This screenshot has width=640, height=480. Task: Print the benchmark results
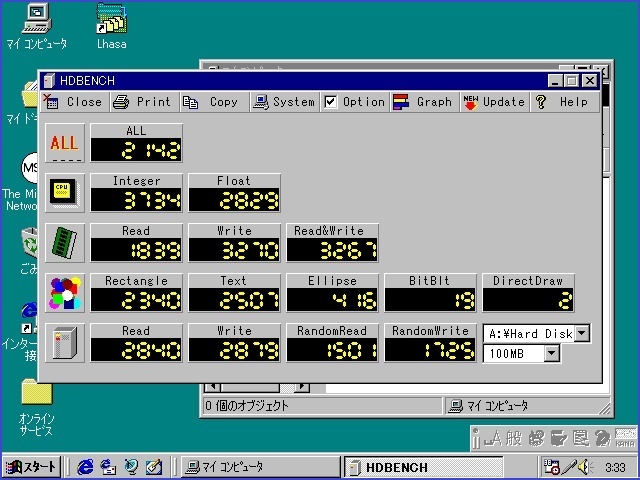145,102
